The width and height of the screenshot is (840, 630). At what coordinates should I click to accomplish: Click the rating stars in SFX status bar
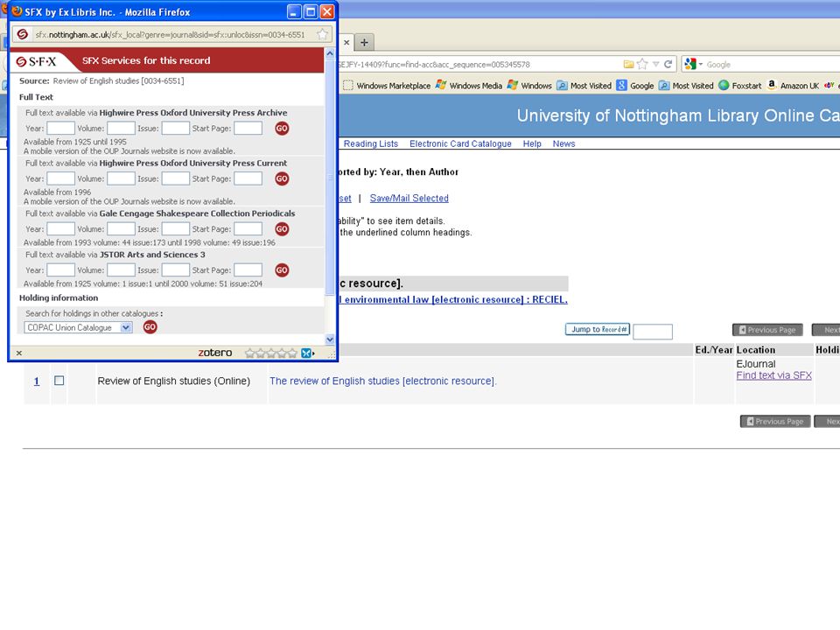pyautogui.click(x=270, y=353)
